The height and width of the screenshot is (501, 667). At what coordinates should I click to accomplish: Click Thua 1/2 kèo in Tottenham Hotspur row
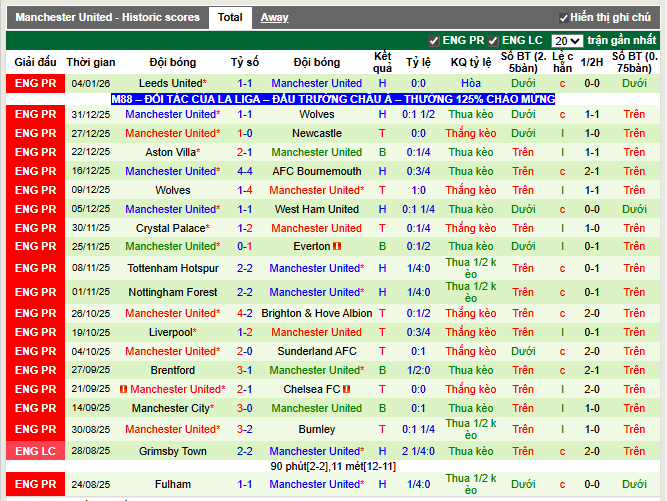471,268
